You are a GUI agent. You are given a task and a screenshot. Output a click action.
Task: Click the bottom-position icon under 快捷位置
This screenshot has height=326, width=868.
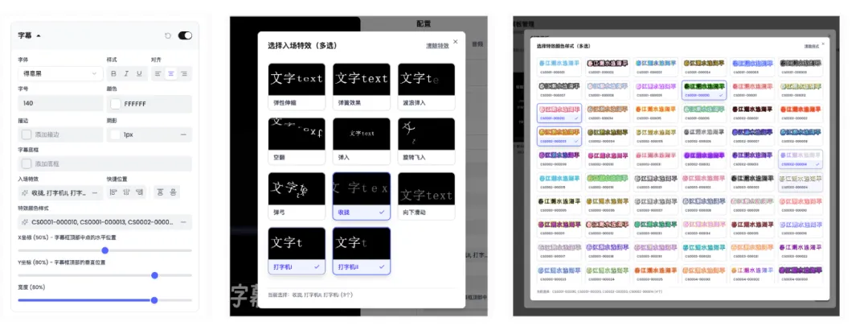(174, 192)
